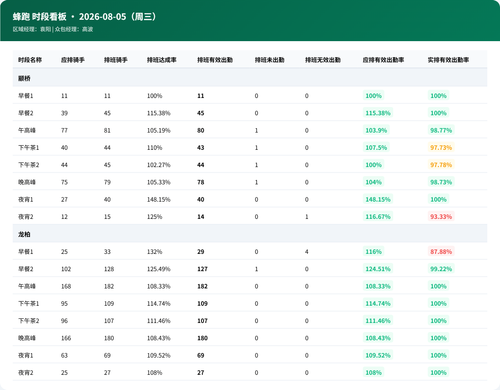Click the 125.49% cell
The width and height of the screenshot is (500, 390).
(159, 269)
